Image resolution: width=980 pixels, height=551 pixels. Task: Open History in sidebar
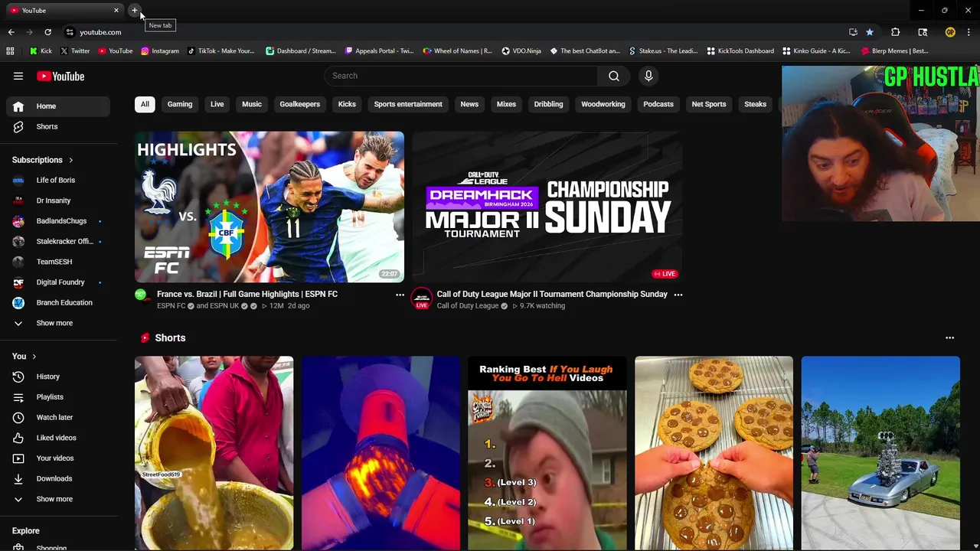[x=58, y=377]
